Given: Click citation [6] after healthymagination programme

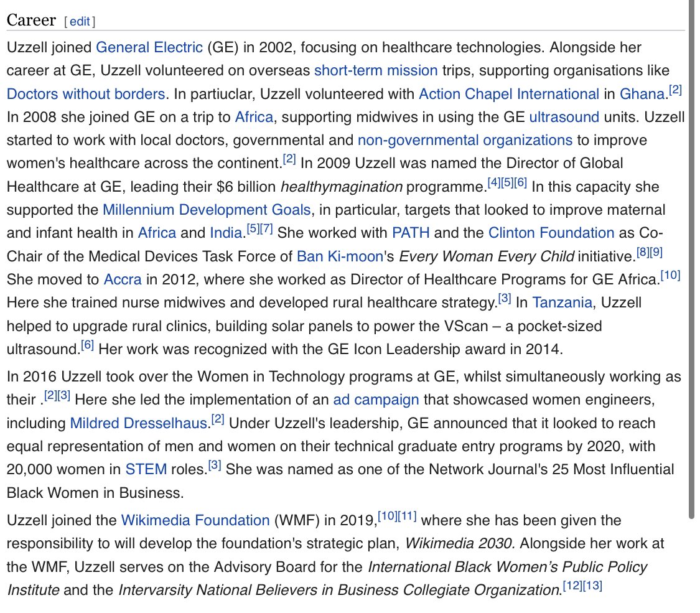Looking at the screenshot, I should click(521, 182).
